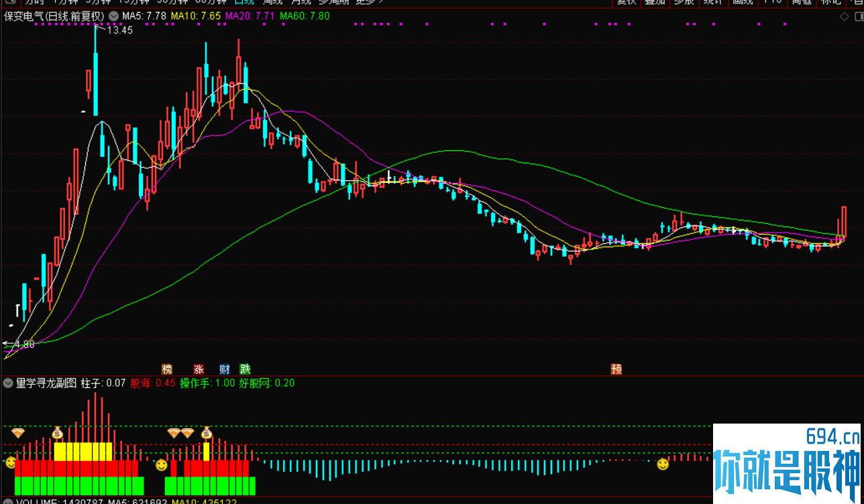Screen dimensions: 864x504
Task: Click the 量学寻龙副图 indicator name
Action: (x=46, y=383)
